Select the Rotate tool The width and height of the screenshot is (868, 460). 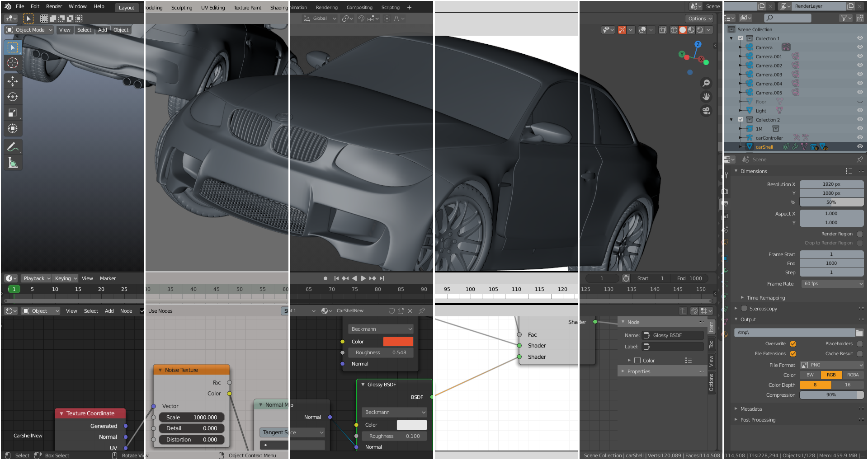[13, 97]
